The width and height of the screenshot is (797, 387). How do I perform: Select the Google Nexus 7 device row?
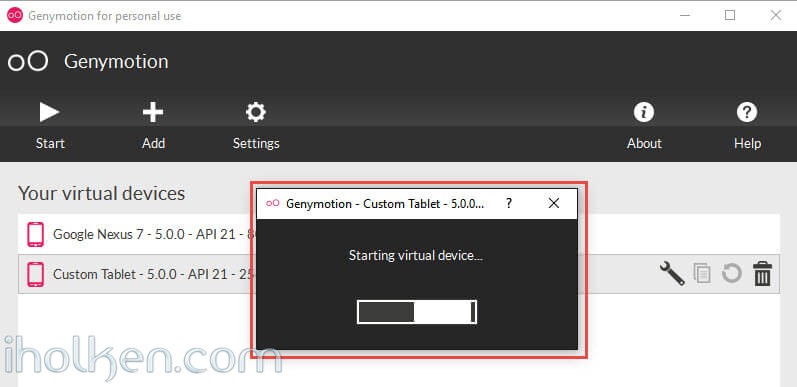point(398,234)
